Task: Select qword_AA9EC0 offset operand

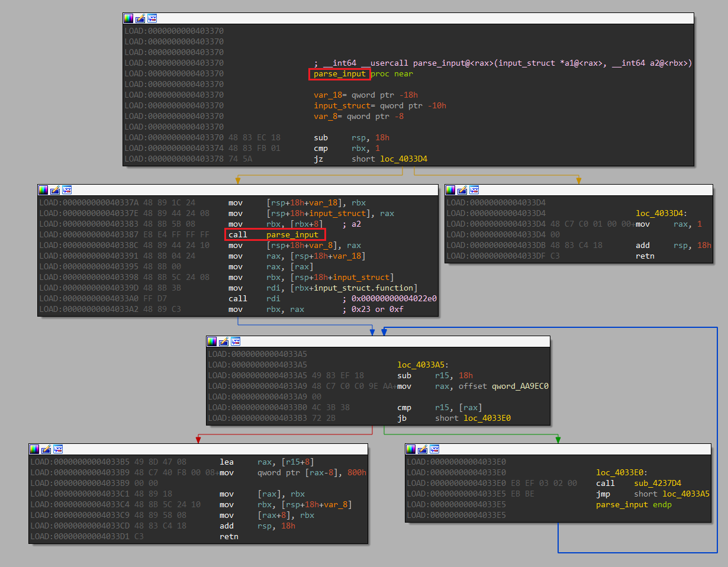Action: coord(520,386)
